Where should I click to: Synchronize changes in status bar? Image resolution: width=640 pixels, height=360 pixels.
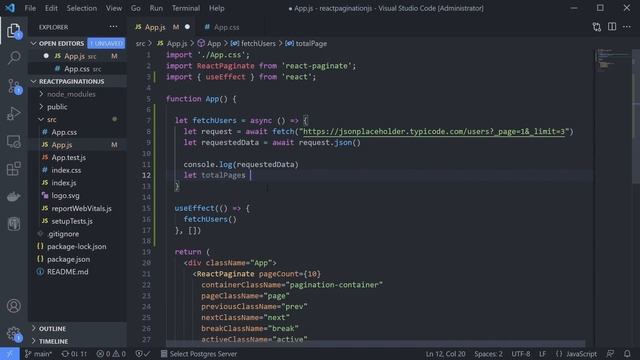pyautogui.click(x=74, y=354)
